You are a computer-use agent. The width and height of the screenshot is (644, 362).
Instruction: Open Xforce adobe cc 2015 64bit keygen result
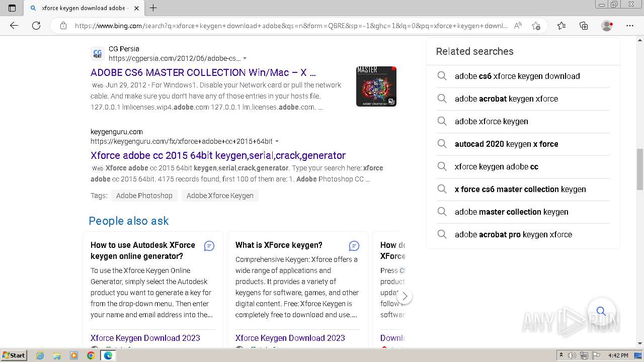218,155
